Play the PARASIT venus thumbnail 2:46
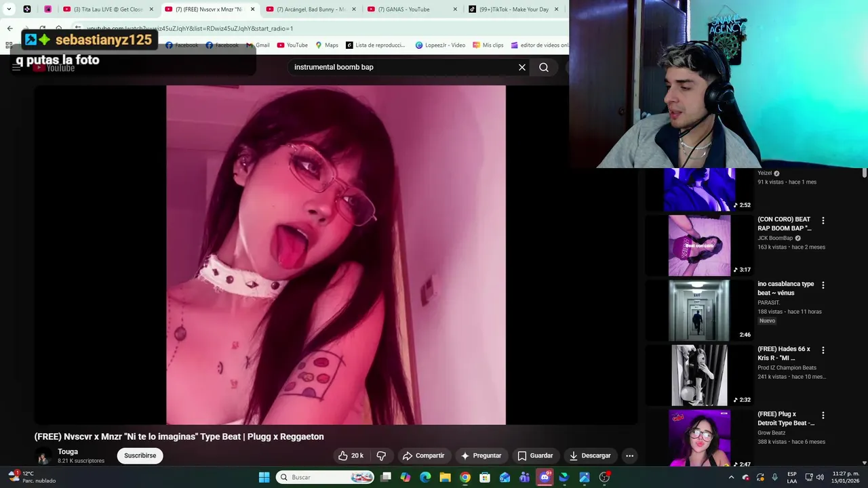 (699, 310)
